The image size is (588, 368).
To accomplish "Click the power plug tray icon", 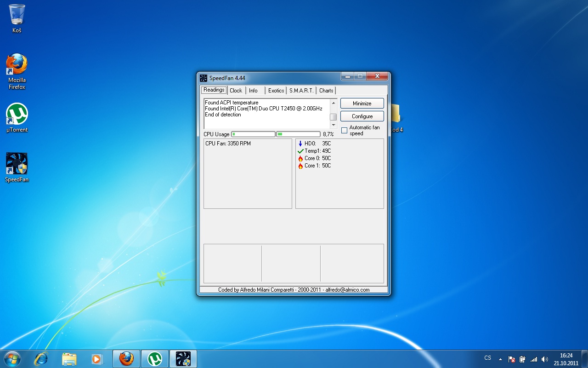I will 522,359.
